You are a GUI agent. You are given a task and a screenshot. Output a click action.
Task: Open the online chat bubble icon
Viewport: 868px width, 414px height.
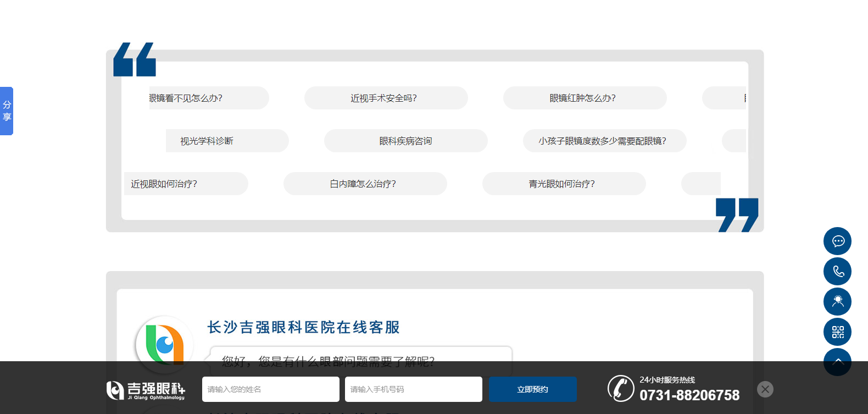click(837, 241)
